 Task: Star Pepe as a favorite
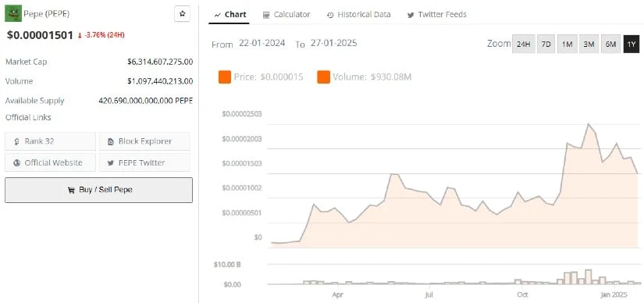pos(183,14)
